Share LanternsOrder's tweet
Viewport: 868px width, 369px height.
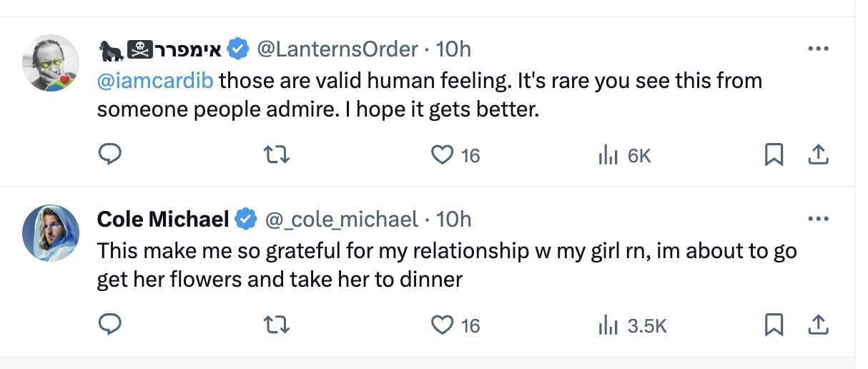(x=819, y=154)
